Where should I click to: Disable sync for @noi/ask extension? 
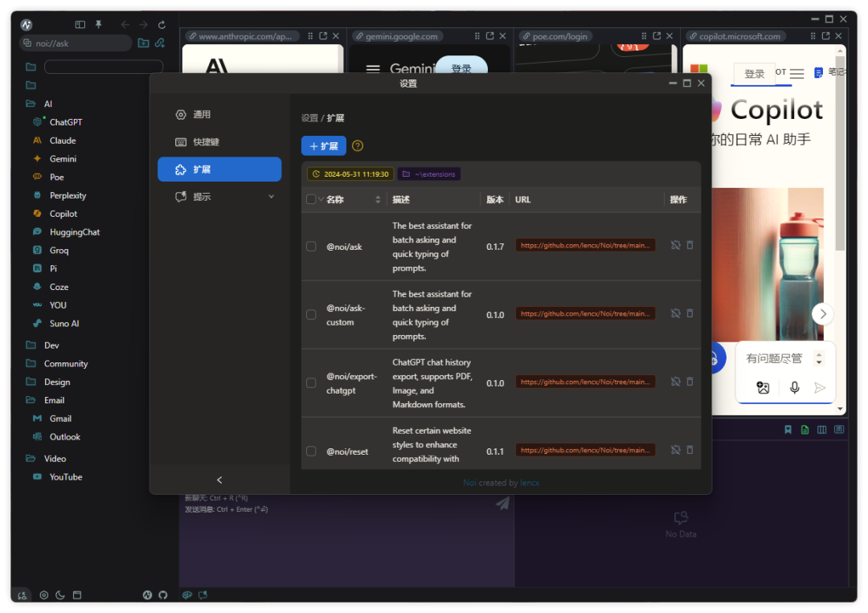[x=675, y=245]
